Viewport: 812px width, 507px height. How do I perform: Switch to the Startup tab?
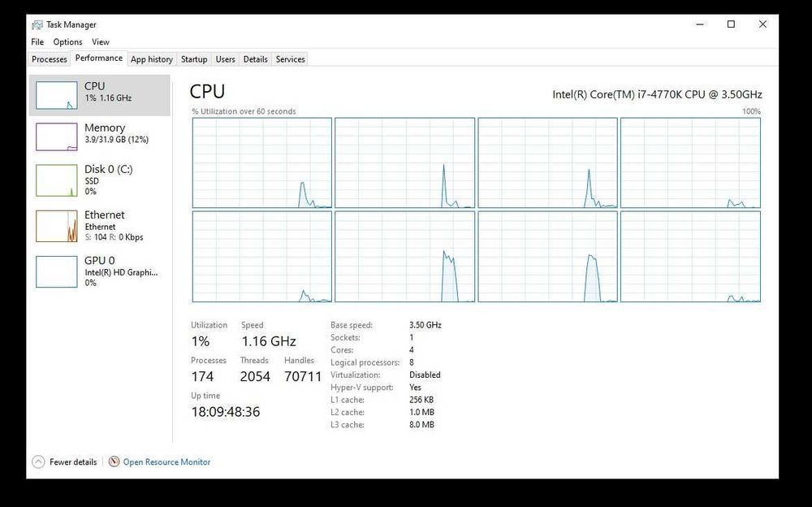[x=194, y=59]
